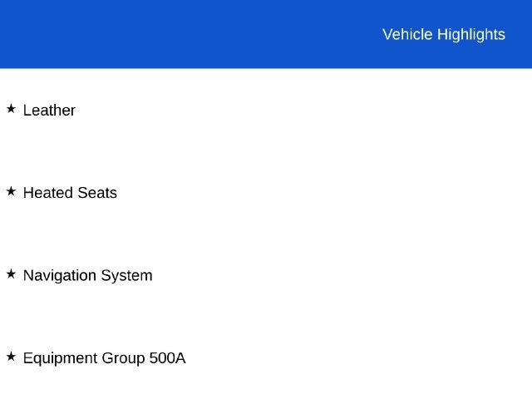Click the star icon beside Leather
532x399 pixels.
(11, 109)
